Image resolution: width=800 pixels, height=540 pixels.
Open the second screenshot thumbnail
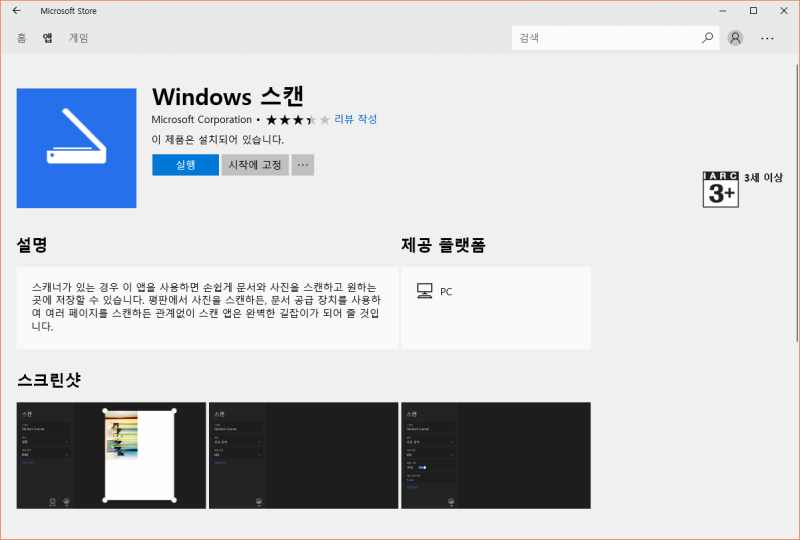304,455
